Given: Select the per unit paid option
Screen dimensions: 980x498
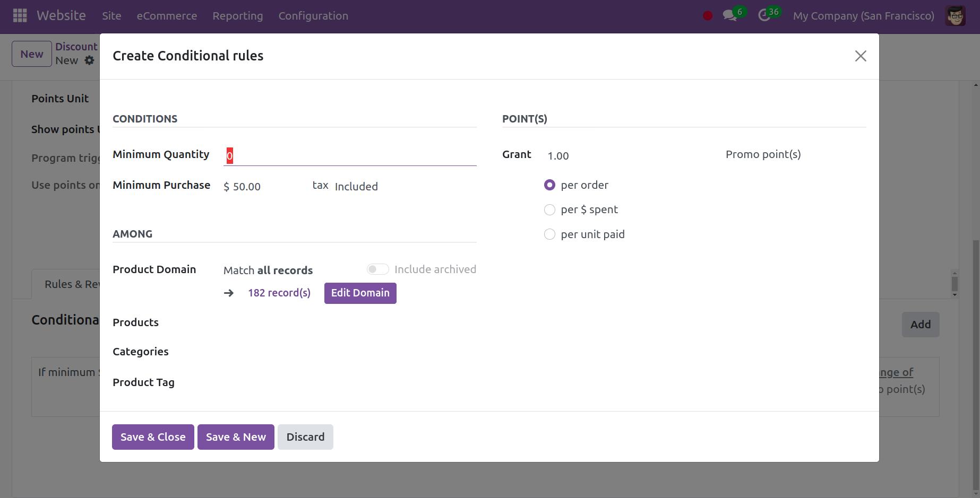Looking at the screenshot, I should 549,234.
